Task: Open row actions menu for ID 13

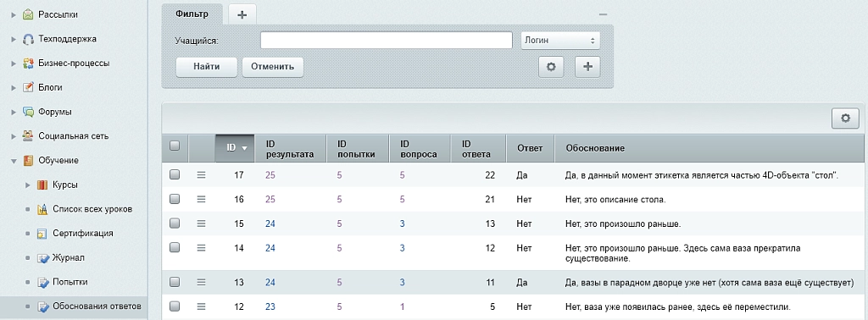Action: 202,282
